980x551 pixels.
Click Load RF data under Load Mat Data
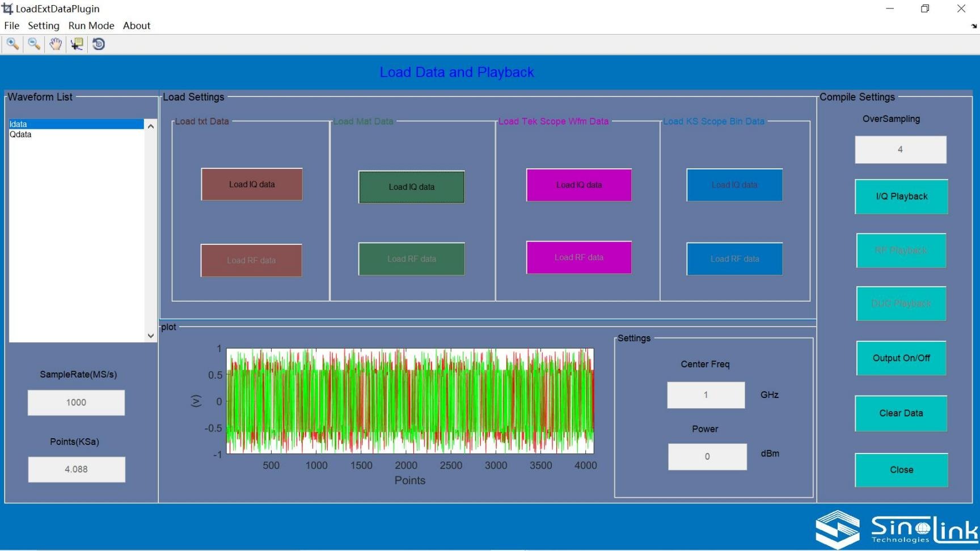[412, 259]
